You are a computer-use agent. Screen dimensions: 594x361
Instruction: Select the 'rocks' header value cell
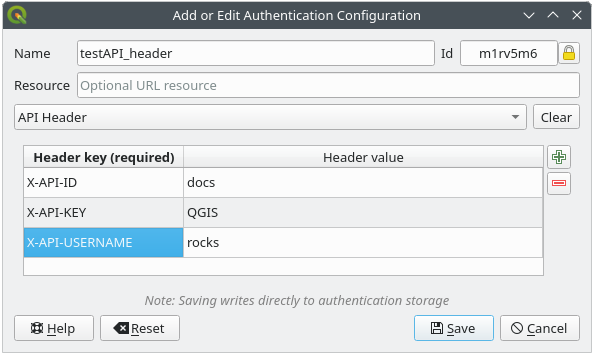(363, 242)
